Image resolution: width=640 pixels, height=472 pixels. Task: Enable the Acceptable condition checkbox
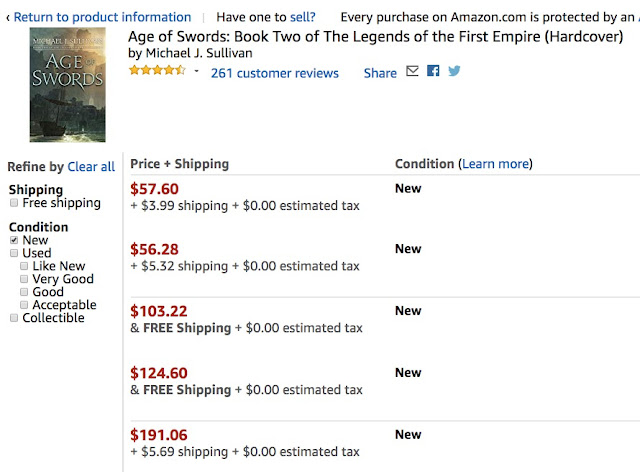click(25, 305)
